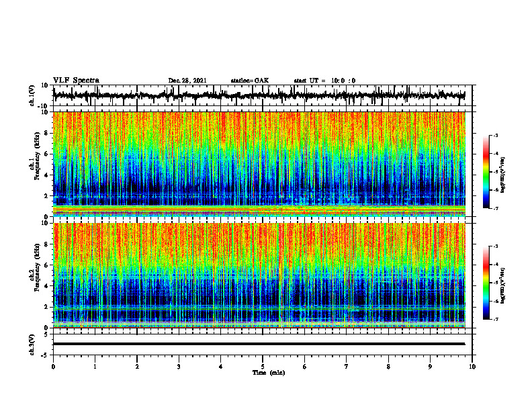Viewport: 532px width, 411px height.
Task: Click inside the ch.1 spectrogram panel
Action: 259,164
